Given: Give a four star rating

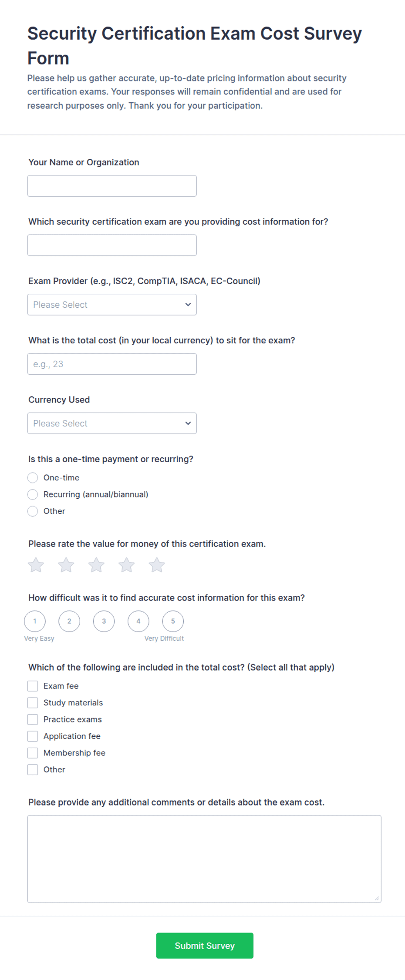Looking at the screenshot, I should 126,565.
